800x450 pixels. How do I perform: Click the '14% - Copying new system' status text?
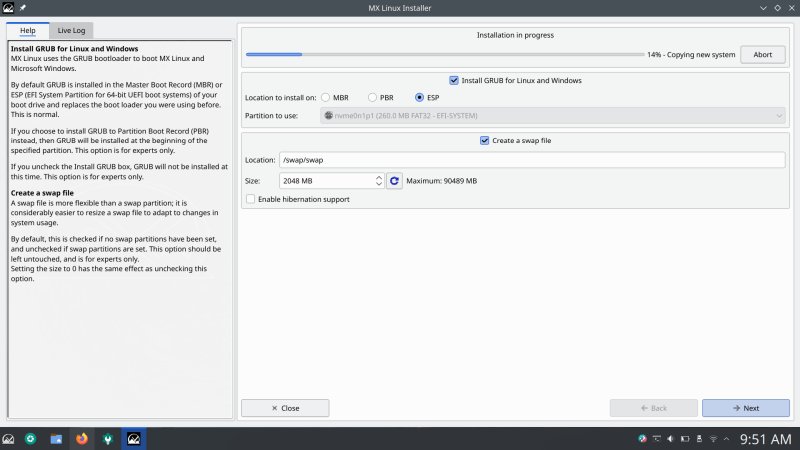(x=691, y=55)
